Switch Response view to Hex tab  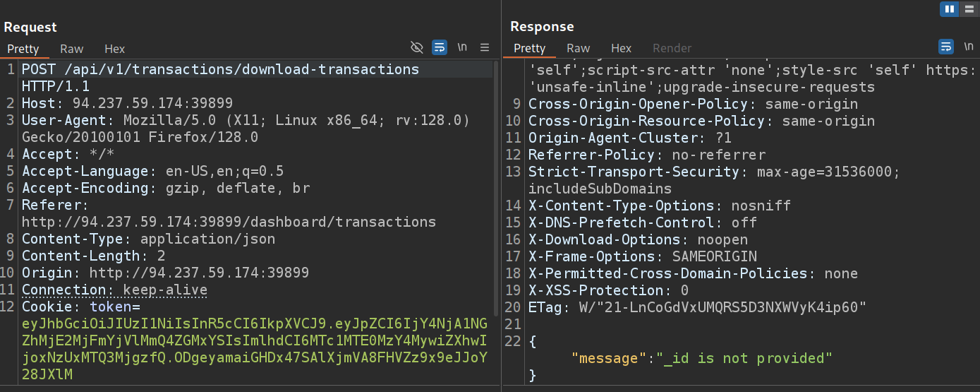(621, 48)
